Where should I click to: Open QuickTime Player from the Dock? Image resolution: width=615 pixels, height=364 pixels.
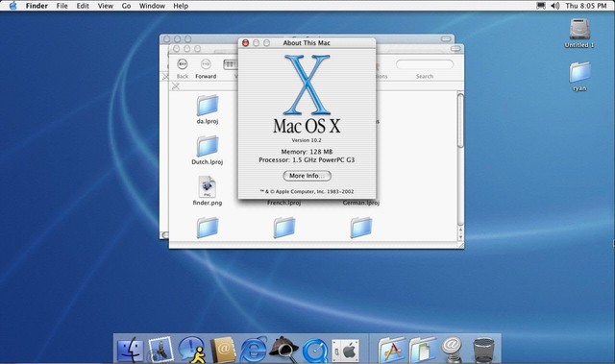pyautogui.click(x=314, y=350)
